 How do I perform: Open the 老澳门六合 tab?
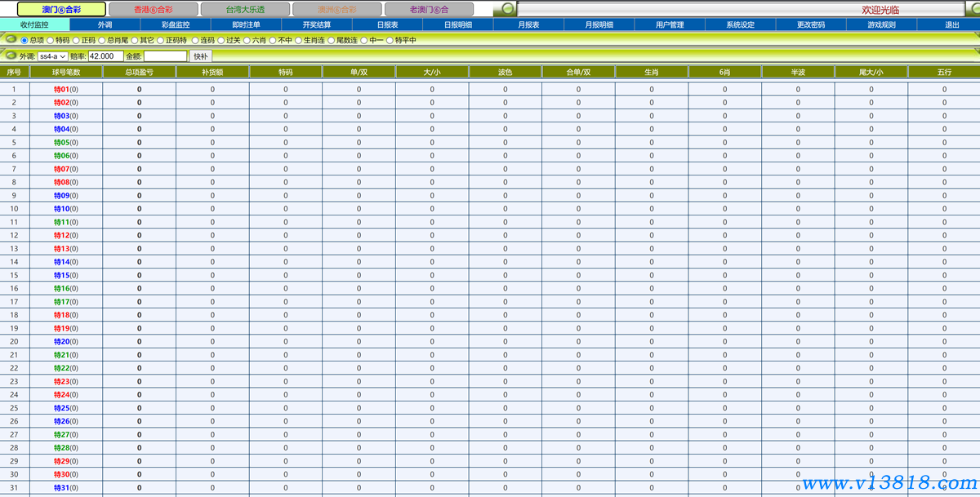tap(429, 9)
